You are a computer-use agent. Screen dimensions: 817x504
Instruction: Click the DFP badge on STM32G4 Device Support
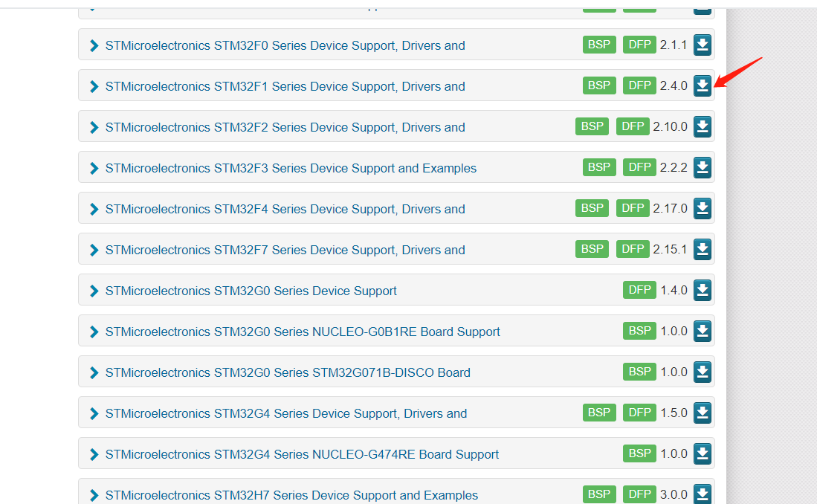tap(639, 413)
